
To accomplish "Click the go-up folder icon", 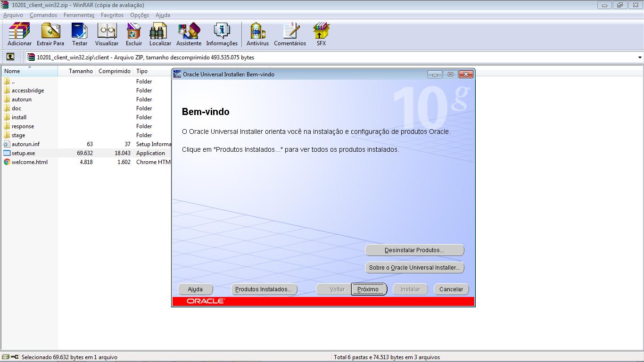I will point(10,57).
